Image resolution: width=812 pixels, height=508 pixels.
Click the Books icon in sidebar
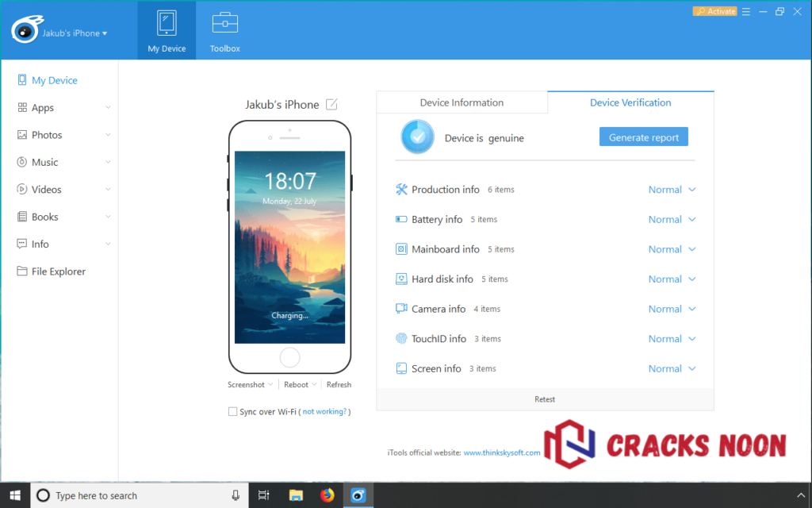coord(22,217)
